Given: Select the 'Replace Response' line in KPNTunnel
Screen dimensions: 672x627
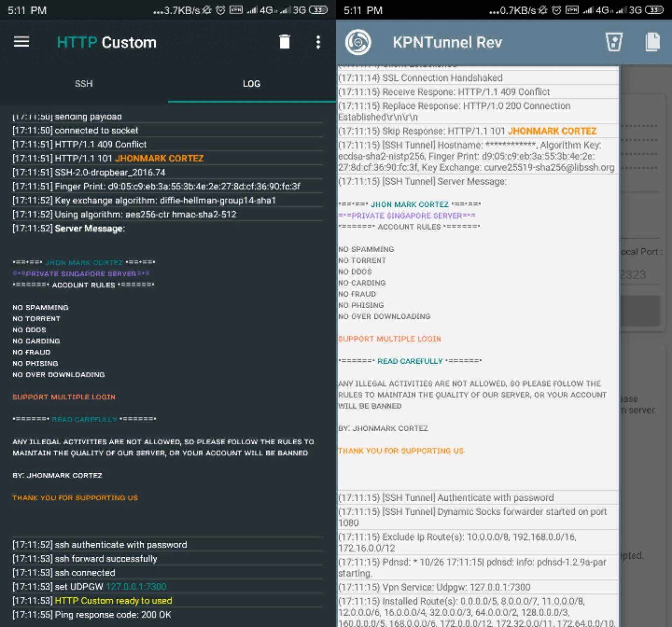Looking at the screenshot, I should 478,111.
